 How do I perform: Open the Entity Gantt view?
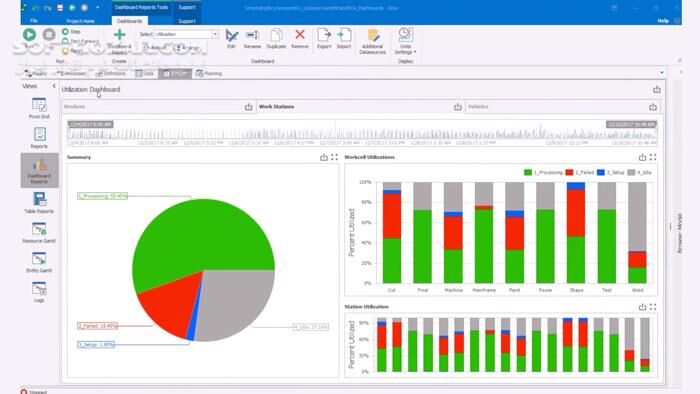[39, 262]
